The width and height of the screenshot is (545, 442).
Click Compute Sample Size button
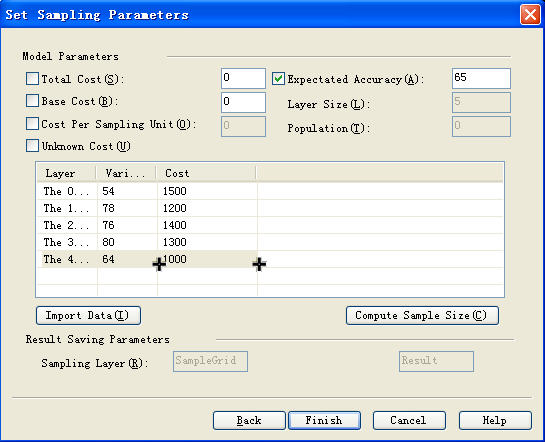click(422, 316)
